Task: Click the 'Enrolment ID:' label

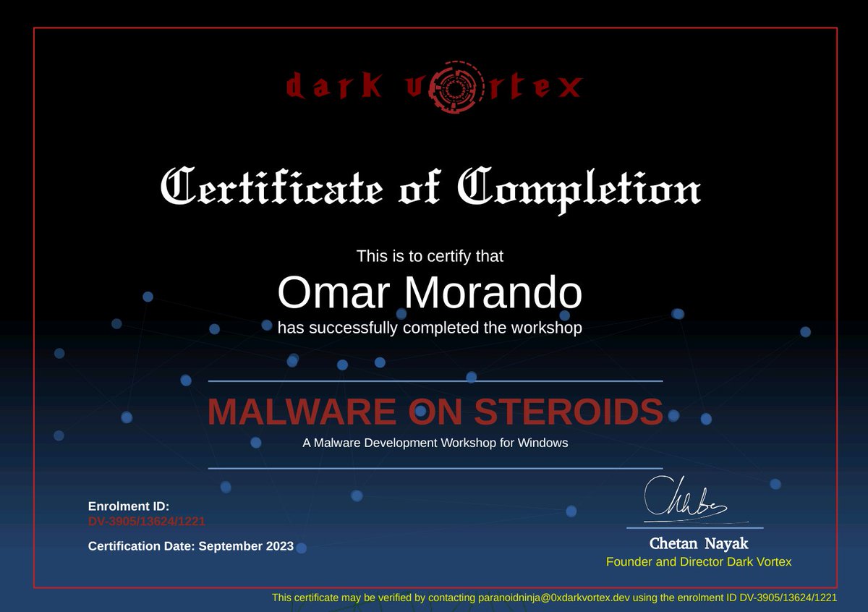Action: tap(129, 506)
